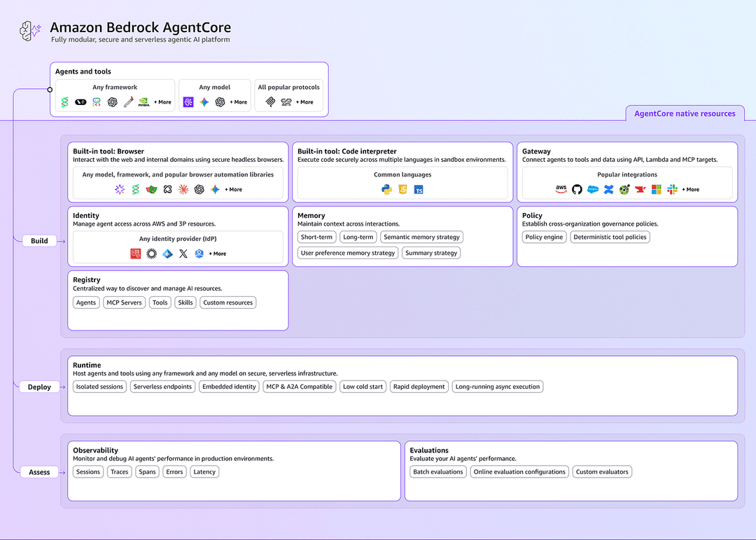This screenshot has height=540, width=756.
Task: Click the Semantic memory strategy chip
Action: 422,237
